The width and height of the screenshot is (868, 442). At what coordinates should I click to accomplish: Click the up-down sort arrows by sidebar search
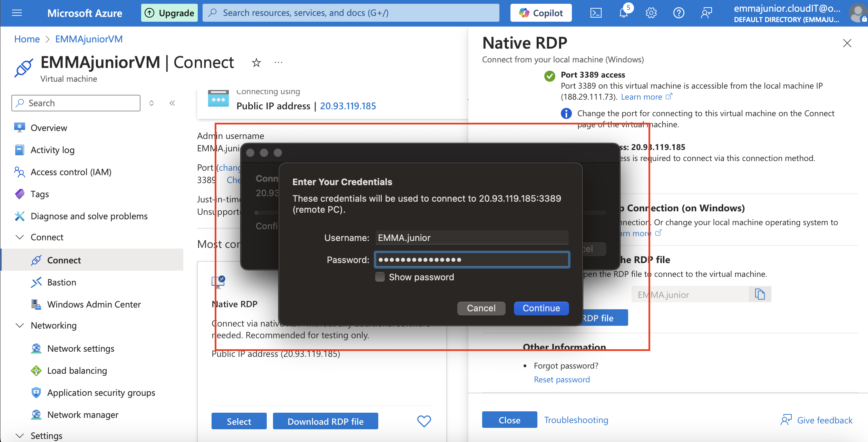[152, 103]
